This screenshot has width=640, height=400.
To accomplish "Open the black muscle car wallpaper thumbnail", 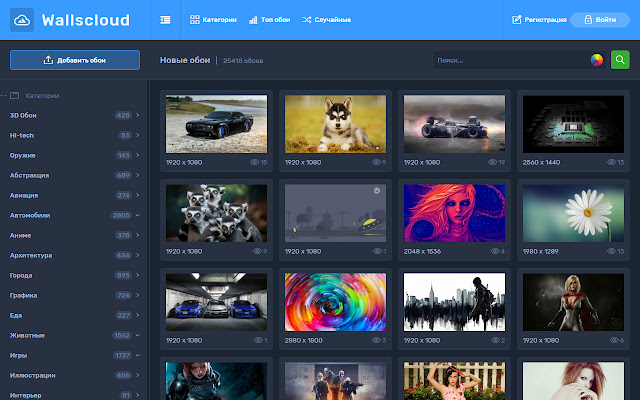I will coord(216,124).
